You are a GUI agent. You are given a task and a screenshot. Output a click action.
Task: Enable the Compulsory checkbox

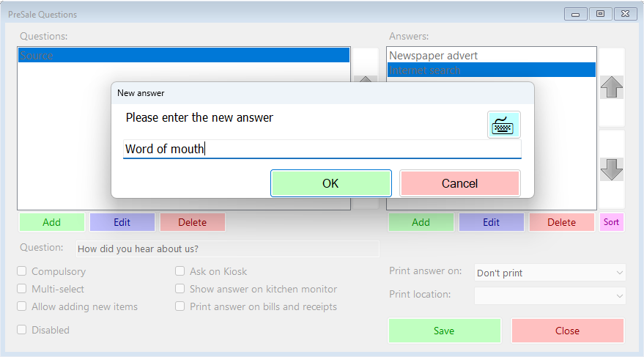[x=22, y=271]
